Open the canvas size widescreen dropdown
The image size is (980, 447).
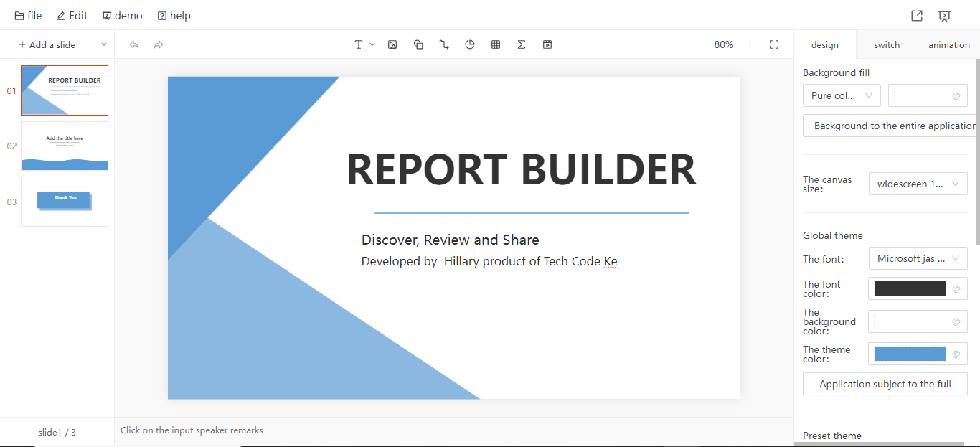tap(918, 183)
